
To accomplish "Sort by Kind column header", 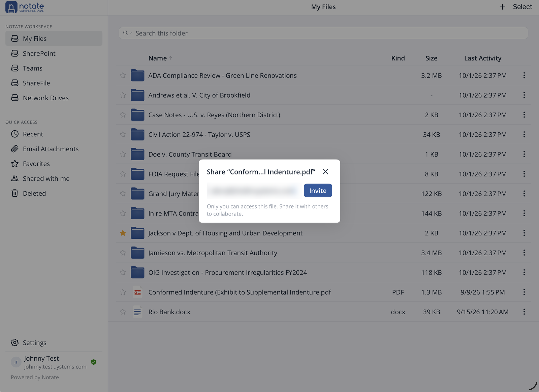I will tap(398, 58).
